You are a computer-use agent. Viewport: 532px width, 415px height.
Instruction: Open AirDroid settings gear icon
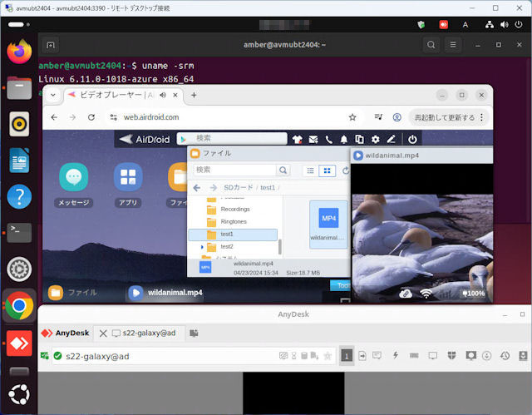375,139
